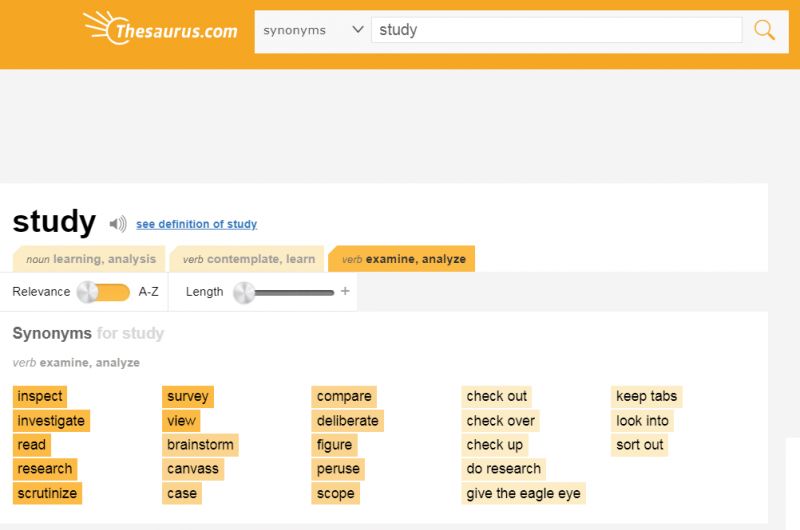Switch to the noun learning, analysis tab

pyautogui.click(x=91, y=259)
